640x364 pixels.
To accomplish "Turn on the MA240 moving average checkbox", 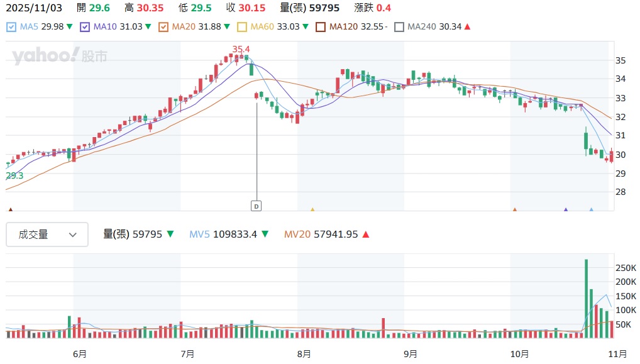I will (399, 27).
